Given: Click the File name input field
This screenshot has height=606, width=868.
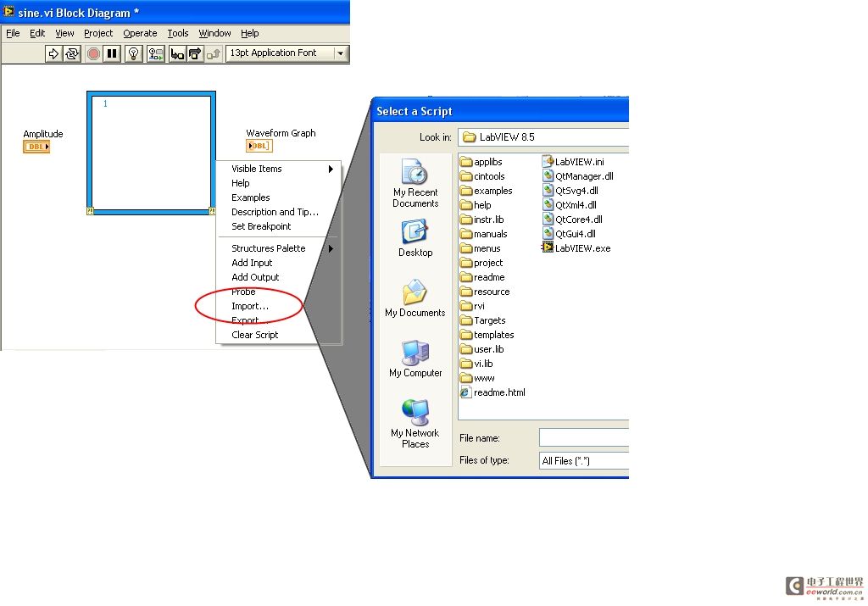Looking at the screenshot, I should 584,437.
